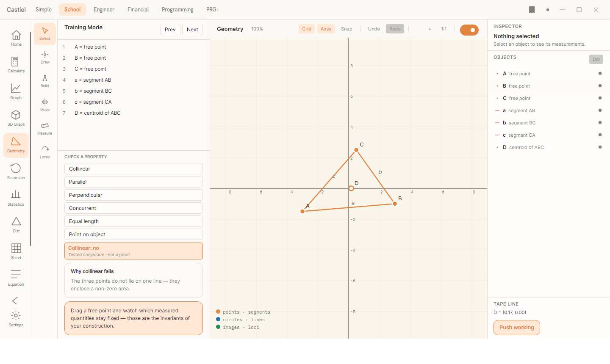Open the Programming tab
This screenshot has height=364, width=610.
pos(177,9)
